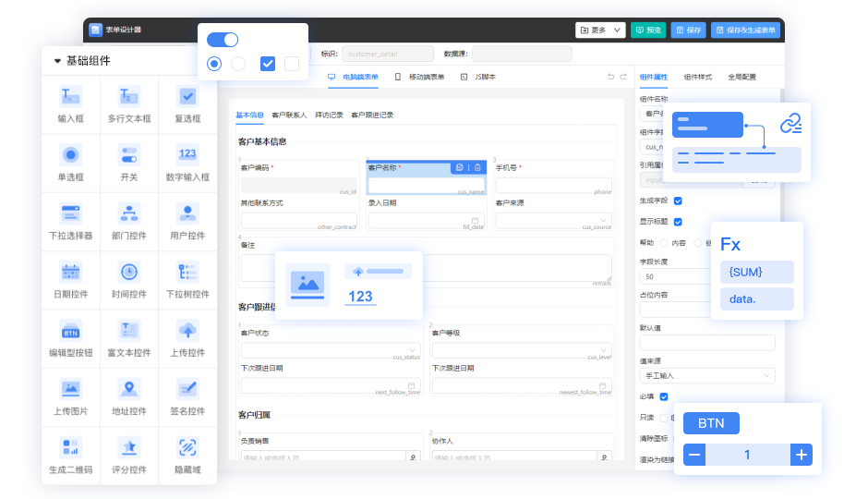Check the empty checkbox in floating card
Screen dimensions: 868x499
coord(292,64)
